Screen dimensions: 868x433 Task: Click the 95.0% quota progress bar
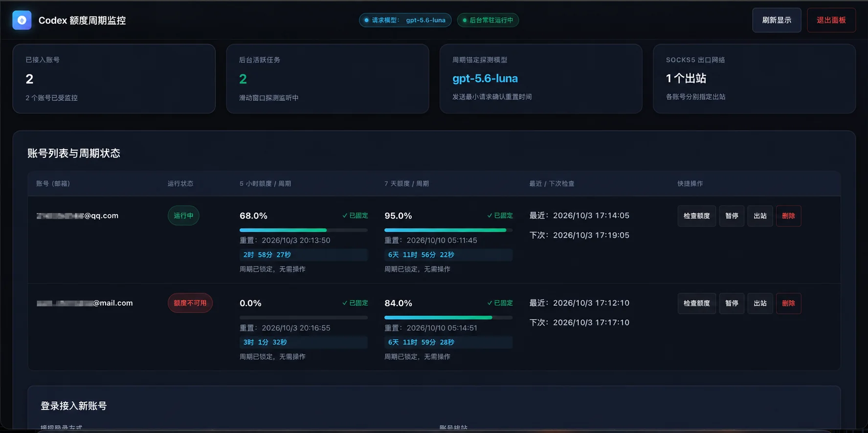[x=448, y=230]
